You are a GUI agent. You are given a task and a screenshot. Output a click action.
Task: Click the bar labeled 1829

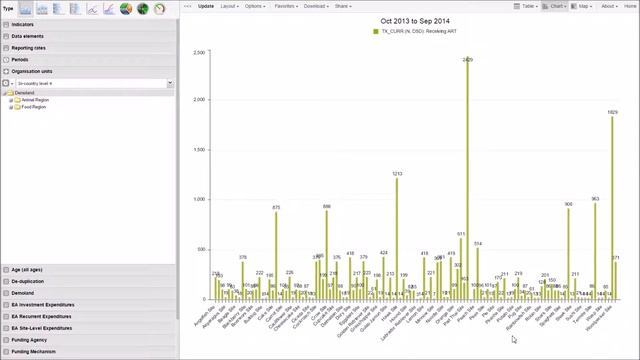pos(612,208)
